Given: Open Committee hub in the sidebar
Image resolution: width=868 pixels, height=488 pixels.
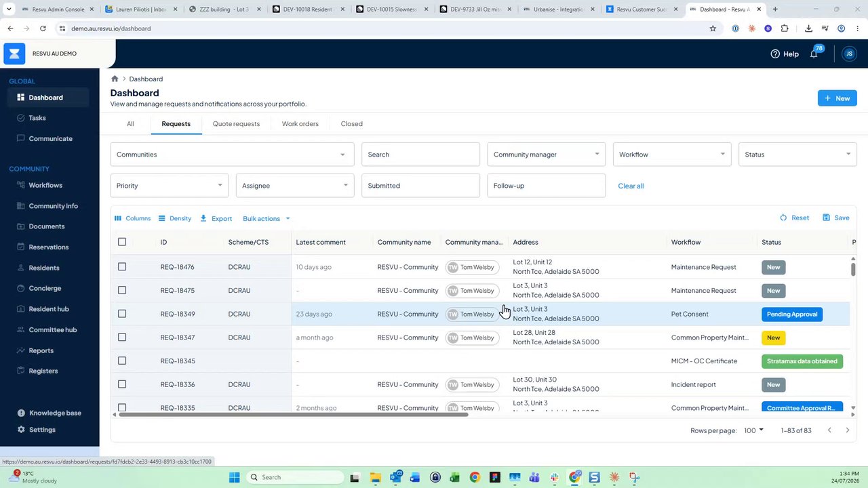Looking at the screenshot, I should [52, 329].
